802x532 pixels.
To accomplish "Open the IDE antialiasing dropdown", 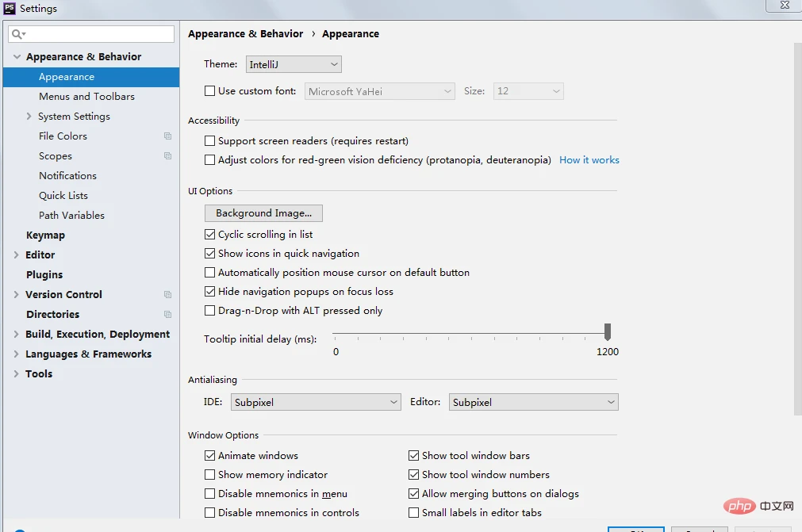I will coord(316,403).
